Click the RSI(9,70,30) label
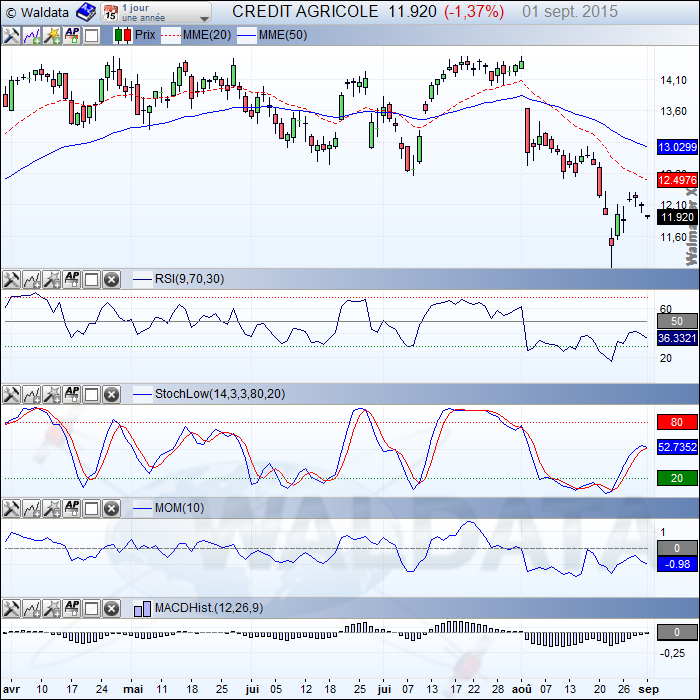The width and height of the screenshot is (700, 700). [x=189, y=279]
